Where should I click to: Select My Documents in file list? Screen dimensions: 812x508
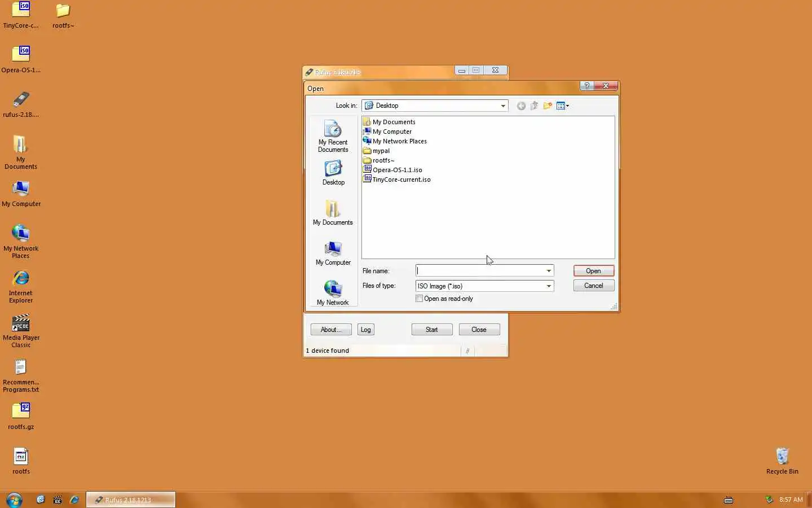(x=389, y=122)
